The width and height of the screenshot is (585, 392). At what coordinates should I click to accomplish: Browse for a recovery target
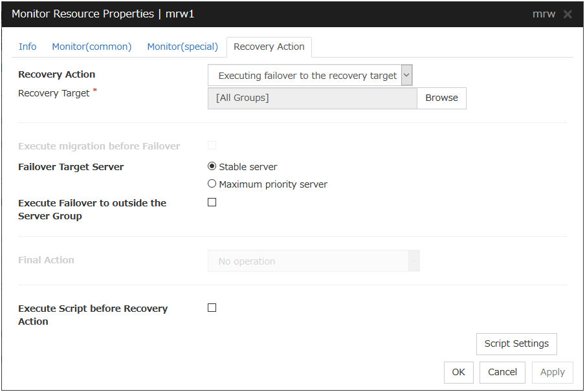[x=441, y=98]
